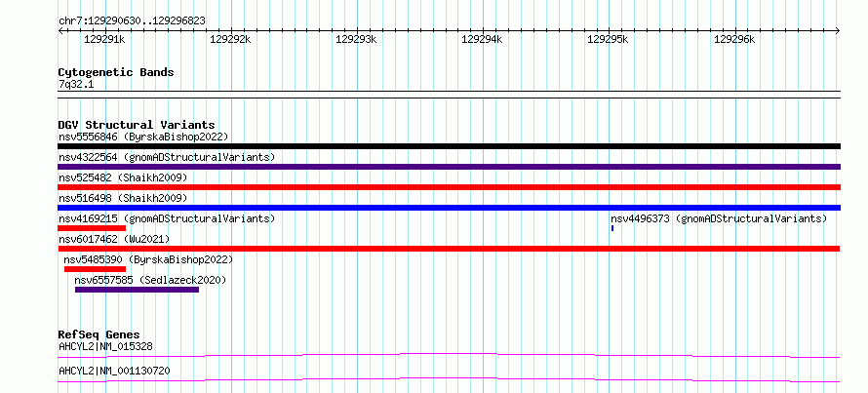Click the red nsv6017462 variant bar
This screenshot has width=868, height=393.
pyautogui.click(x=449, y=249)
